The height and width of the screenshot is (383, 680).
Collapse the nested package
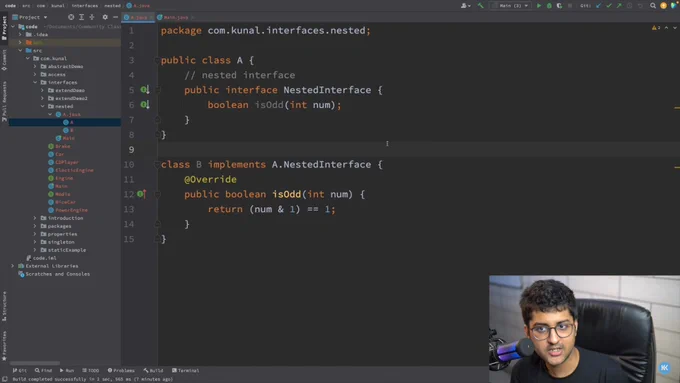click(42, 106)
